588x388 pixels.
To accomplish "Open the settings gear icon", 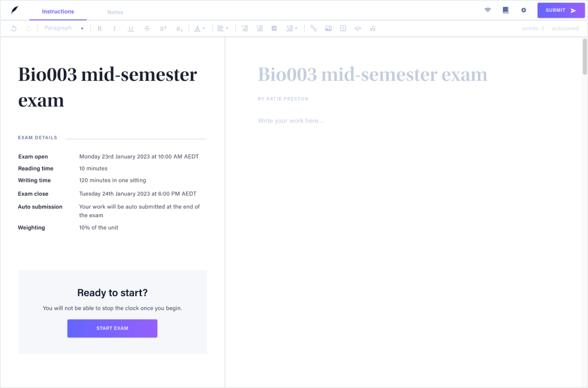I will (524, 10).
